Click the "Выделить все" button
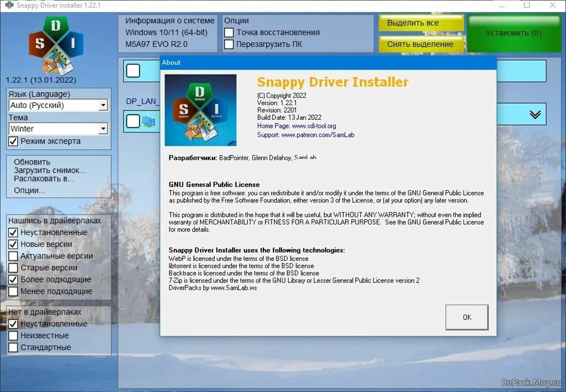The image size is (566, 392). pos(421,23)
